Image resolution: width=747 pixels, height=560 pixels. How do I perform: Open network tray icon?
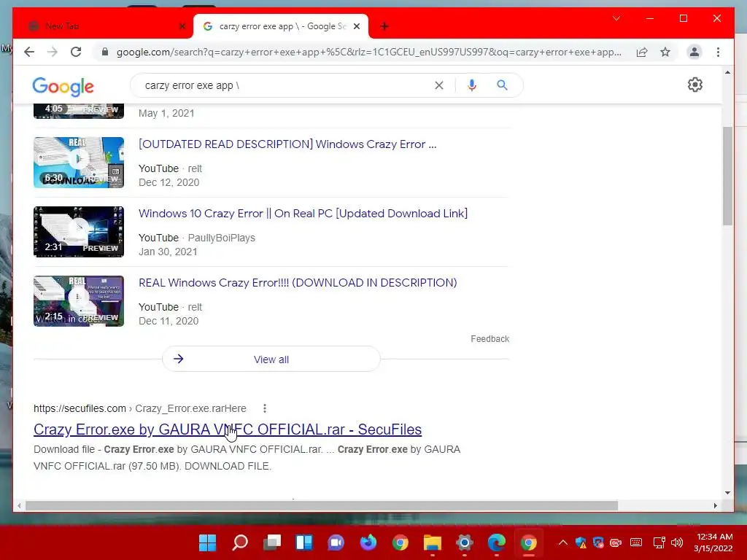click(659, 542)
